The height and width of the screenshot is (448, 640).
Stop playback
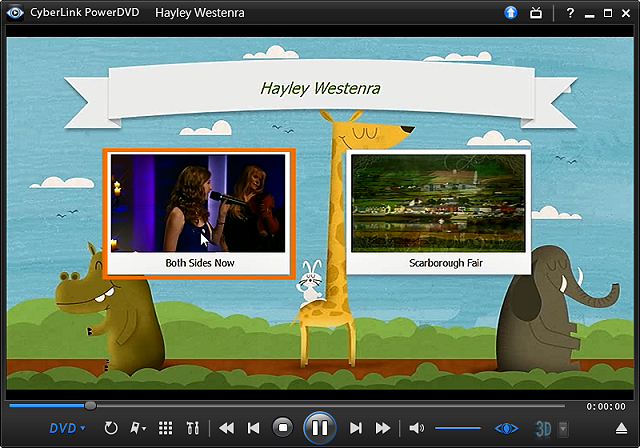[282, 428]
